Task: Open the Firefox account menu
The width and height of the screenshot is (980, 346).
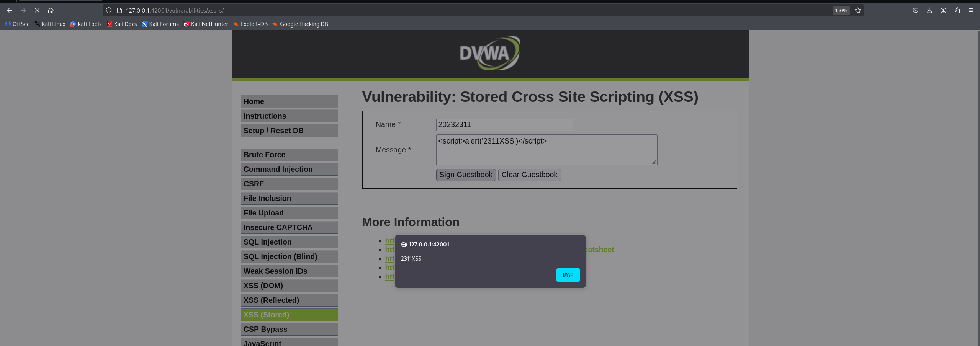Action: [943, 10]
